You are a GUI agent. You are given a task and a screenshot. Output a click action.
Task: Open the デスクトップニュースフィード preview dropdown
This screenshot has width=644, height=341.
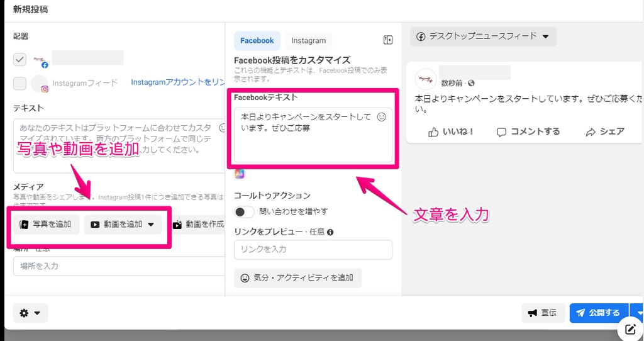[x=483, y=36]
